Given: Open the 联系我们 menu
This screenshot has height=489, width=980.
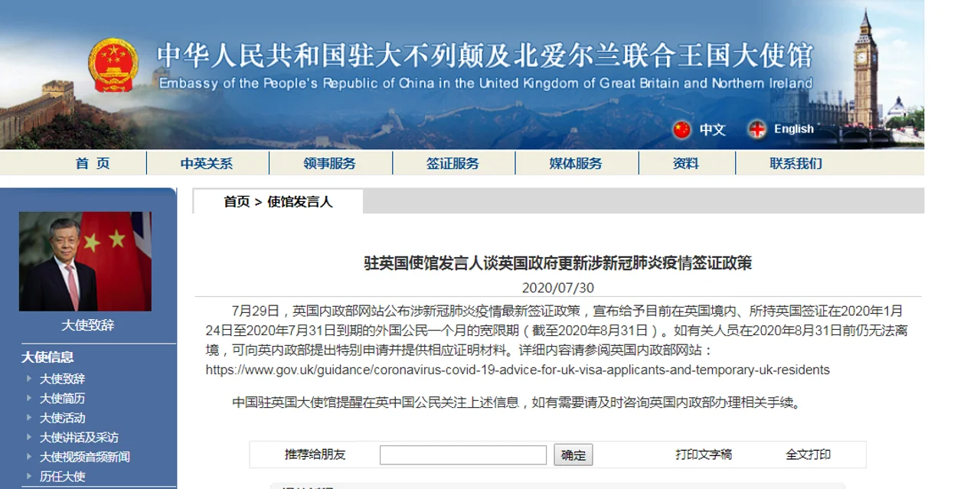Looking at the screenshot, I should click(796, 163).
